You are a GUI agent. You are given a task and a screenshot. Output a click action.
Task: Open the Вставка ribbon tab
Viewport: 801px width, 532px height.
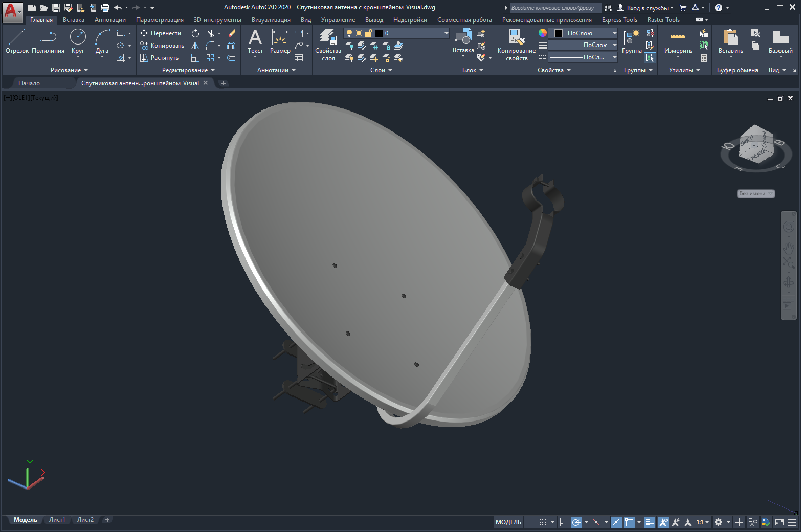74,20
